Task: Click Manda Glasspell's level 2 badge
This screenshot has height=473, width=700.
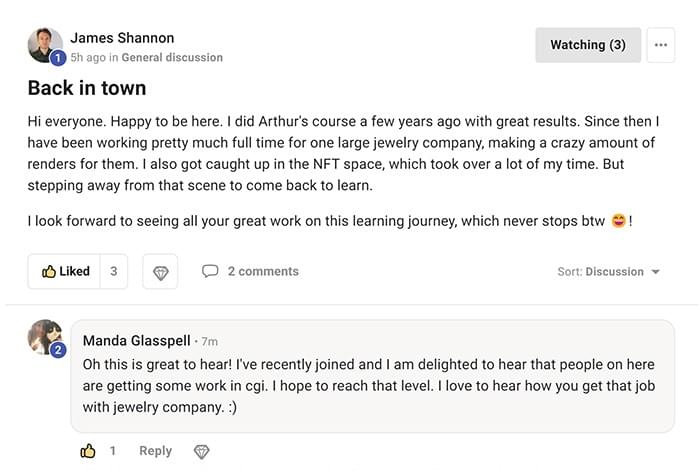Action: (x=58, y=350)
